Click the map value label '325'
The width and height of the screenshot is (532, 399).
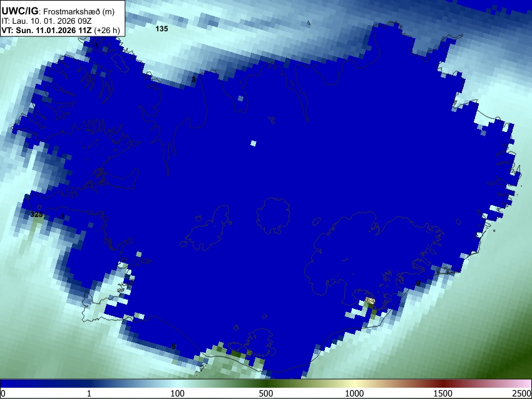(x=36, y=215)
